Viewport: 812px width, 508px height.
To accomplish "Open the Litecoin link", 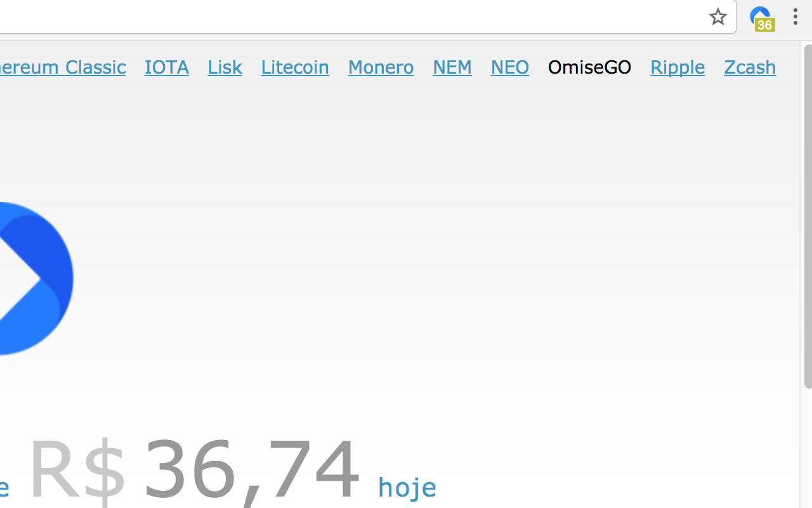I will (x=295, y=67).
